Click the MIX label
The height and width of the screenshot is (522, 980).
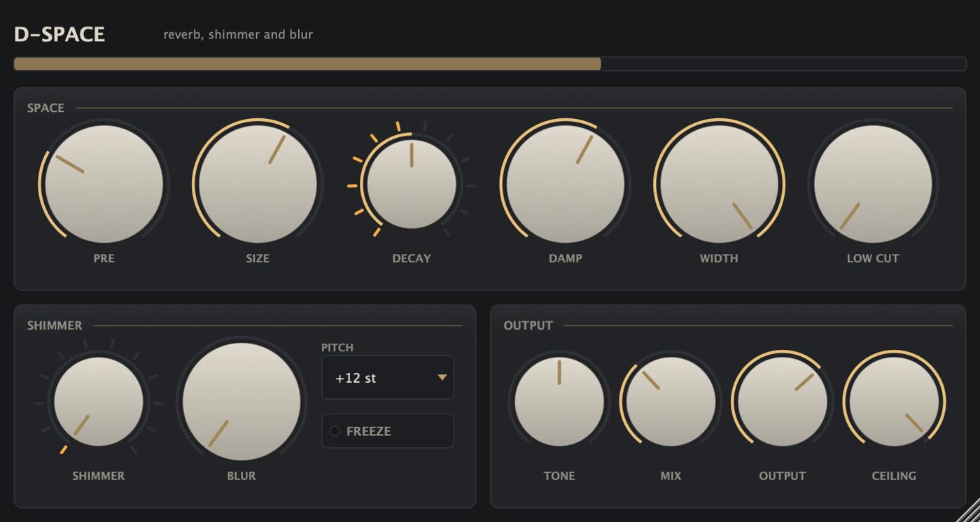pos(671,476)
